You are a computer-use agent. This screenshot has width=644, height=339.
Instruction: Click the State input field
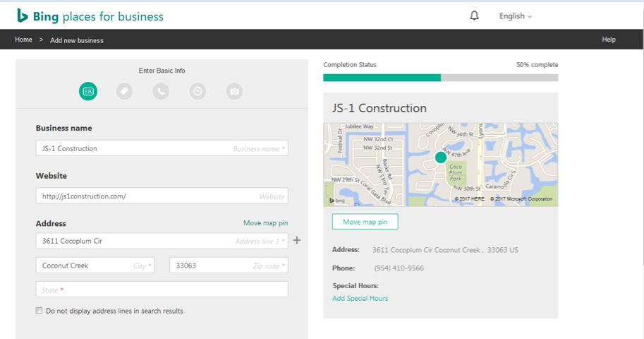point(162,290)
